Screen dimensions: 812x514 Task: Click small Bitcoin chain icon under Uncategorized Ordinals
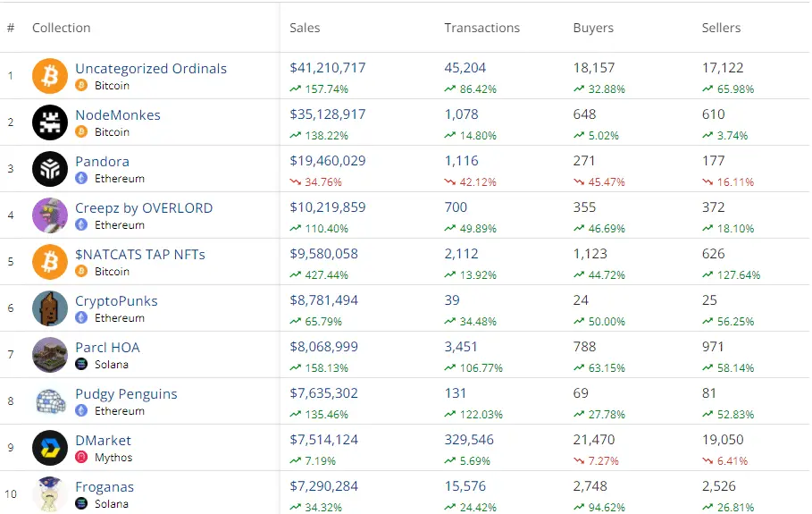(x=81, y=85)
